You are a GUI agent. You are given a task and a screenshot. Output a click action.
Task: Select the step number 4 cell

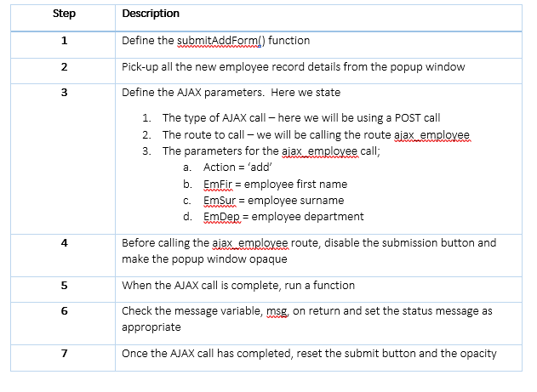64,242
